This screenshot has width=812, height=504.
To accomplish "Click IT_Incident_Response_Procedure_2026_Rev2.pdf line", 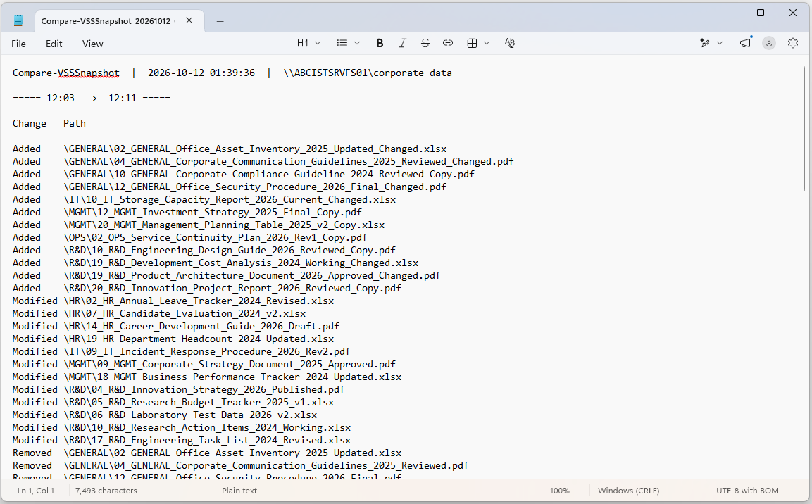I will [181, 352].
